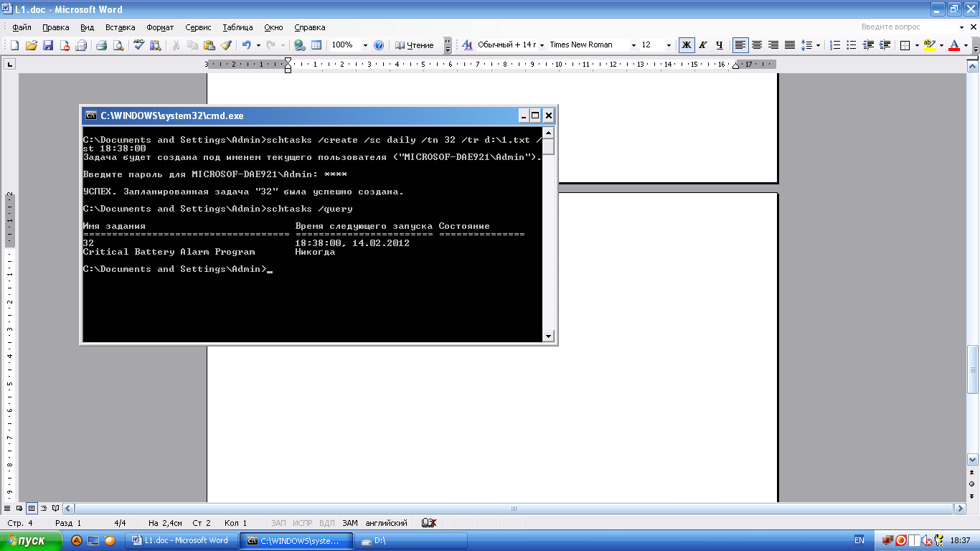Decrease the paragraph indent
The image size is (980, 551).
868,45
